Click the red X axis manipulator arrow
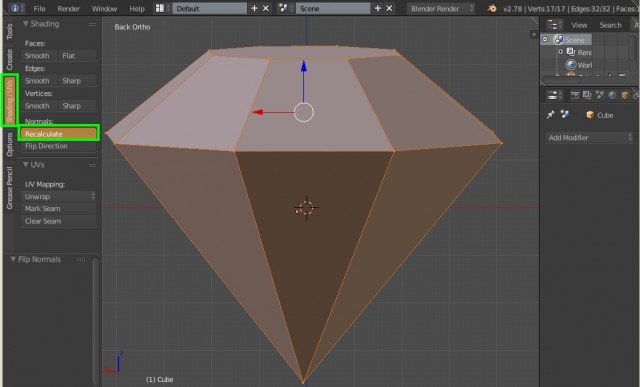The width and height of the screenshot is (640, 387). pos(257,112)
